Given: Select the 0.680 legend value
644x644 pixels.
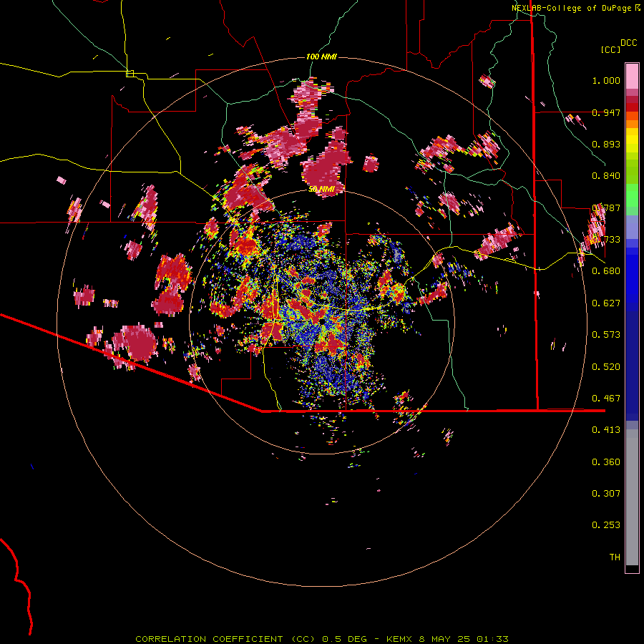Looking at the screenshot, I should (606, 271).
